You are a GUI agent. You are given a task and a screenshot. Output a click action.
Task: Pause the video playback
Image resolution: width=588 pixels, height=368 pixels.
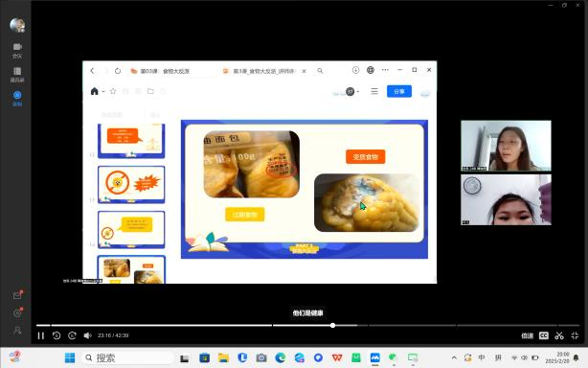coord(40,335)
